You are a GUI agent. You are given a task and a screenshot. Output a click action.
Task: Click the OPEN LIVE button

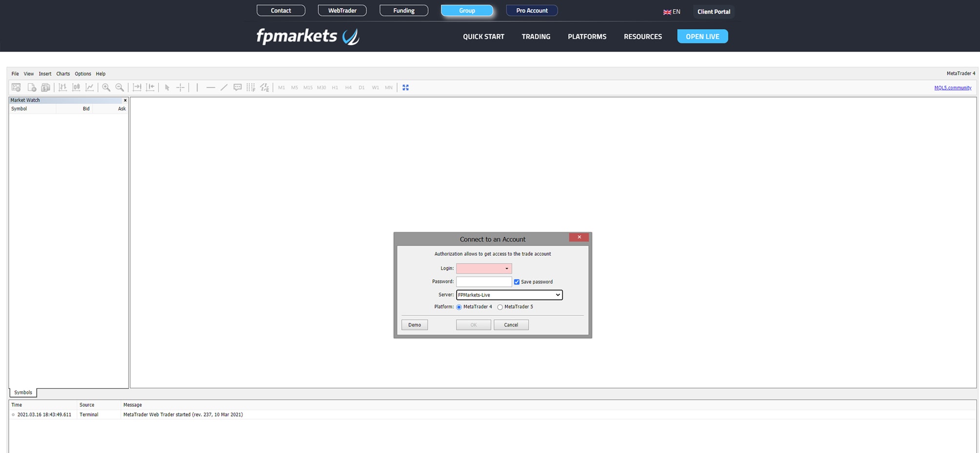[702, 36]
